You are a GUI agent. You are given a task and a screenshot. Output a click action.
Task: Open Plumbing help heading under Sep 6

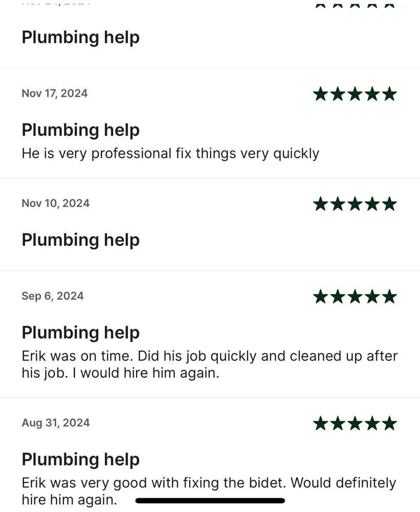click(x=80, y=333)
